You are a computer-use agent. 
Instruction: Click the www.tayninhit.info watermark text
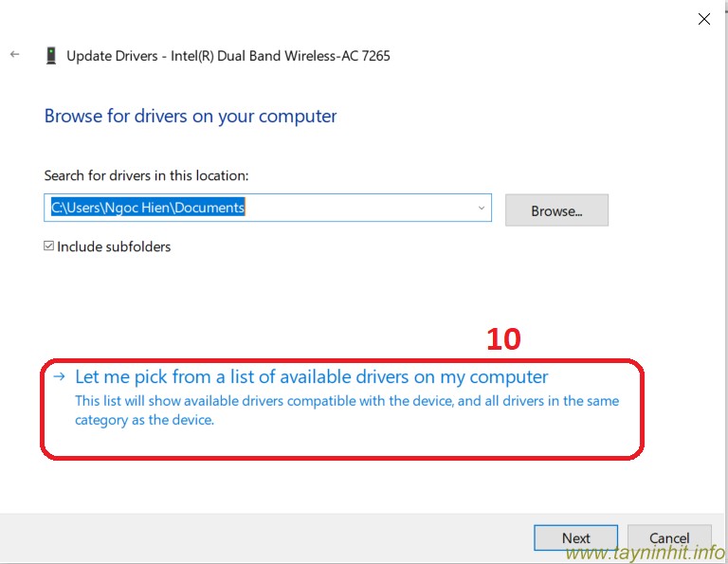coord(645,553)
